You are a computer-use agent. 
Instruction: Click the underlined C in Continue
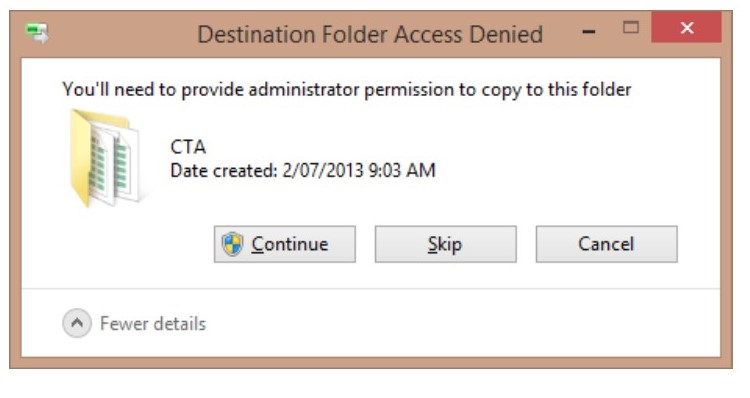[257, 244]
